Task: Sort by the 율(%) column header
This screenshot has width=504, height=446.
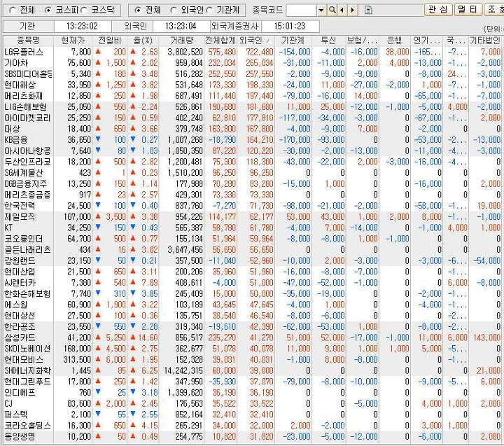Action: pyautogui.click(x=143, y=41)
